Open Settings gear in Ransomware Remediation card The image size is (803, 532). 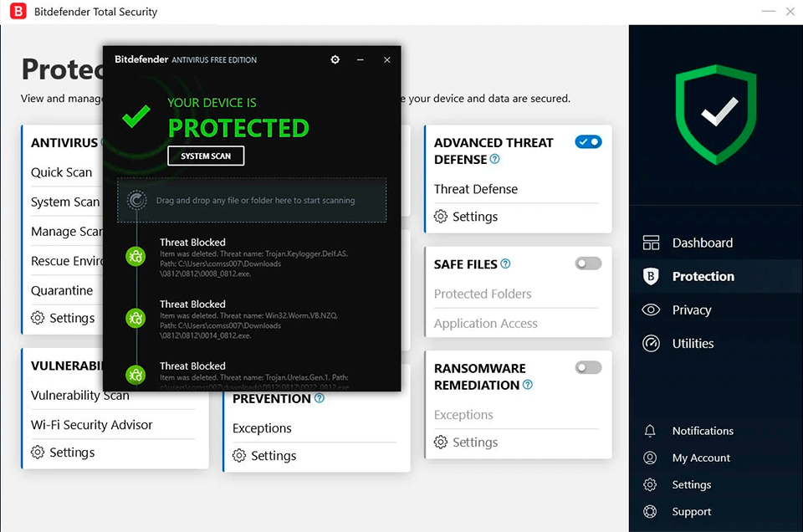(441, 442)
